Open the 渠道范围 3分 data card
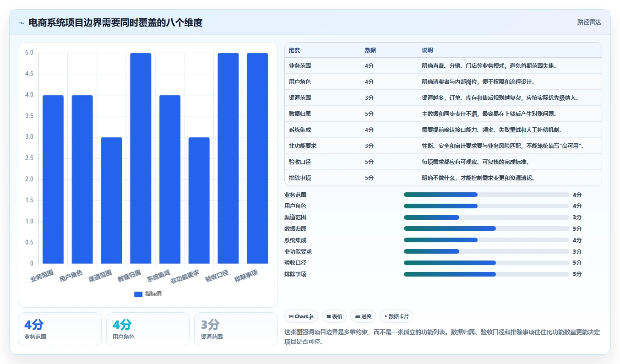This screenshot has width=620, height=364. click(236, 329)
